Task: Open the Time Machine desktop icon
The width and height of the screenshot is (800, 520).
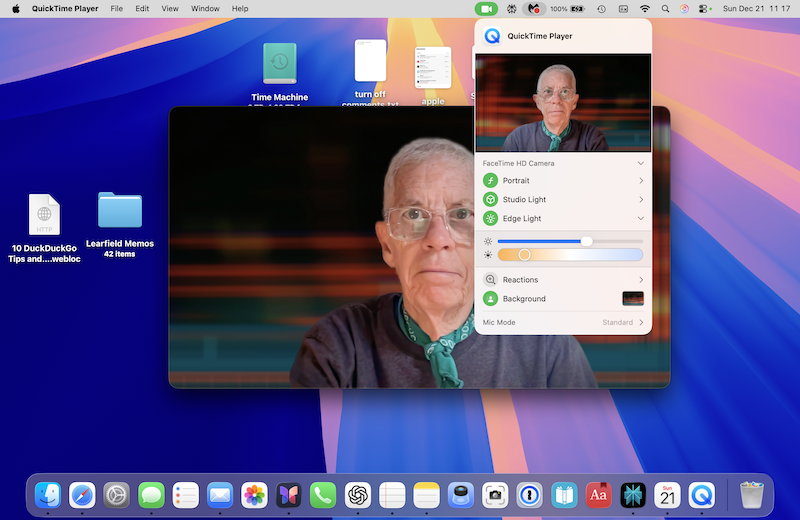Action: click(279, 63)
